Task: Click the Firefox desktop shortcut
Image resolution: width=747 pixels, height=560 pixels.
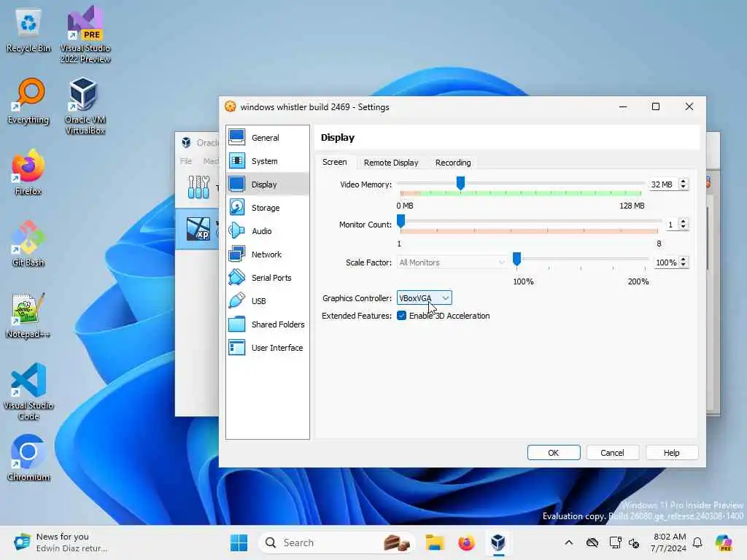Action: tap(28, 172)
